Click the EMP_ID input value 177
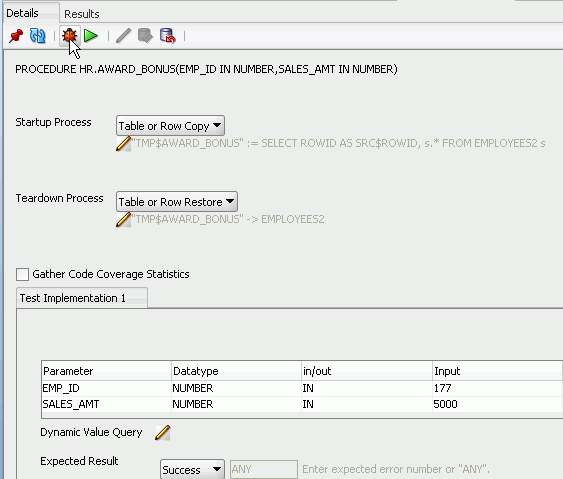The image size is (563, 479). point(497,388)
